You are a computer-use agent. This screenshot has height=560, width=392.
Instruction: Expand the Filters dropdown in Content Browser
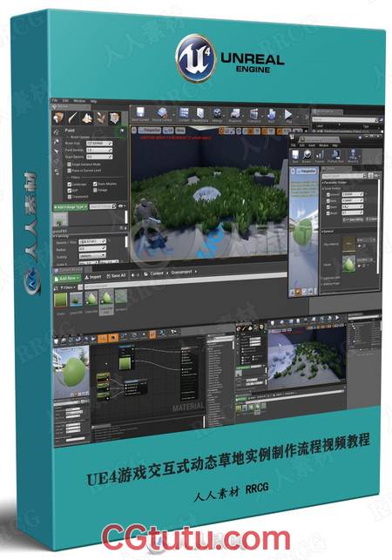pos(67,287)
